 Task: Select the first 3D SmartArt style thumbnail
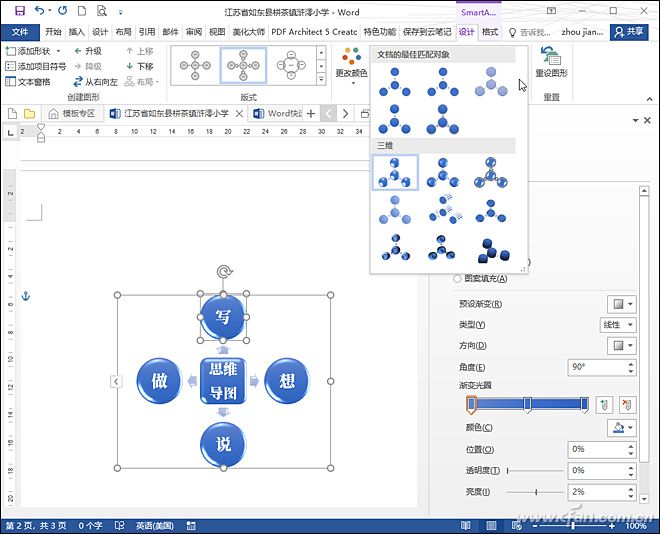click(x=395, y=173)
